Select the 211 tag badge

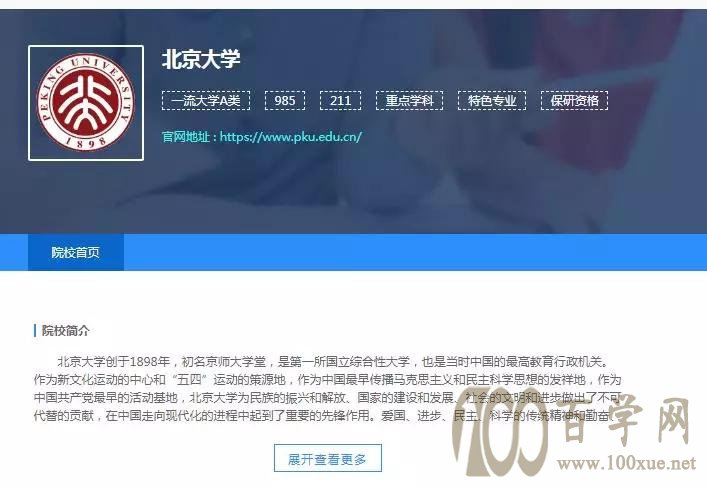tap(340, 100)
